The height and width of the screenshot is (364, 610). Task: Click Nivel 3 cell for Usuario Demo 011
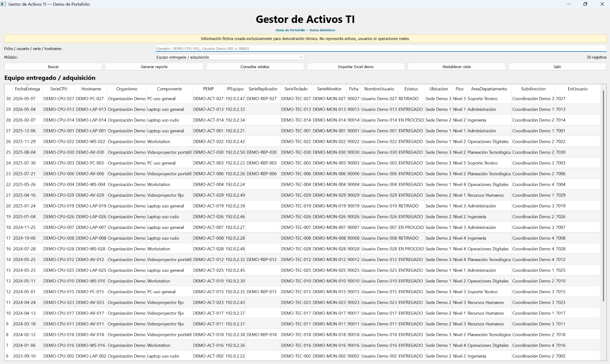(459, 324)
